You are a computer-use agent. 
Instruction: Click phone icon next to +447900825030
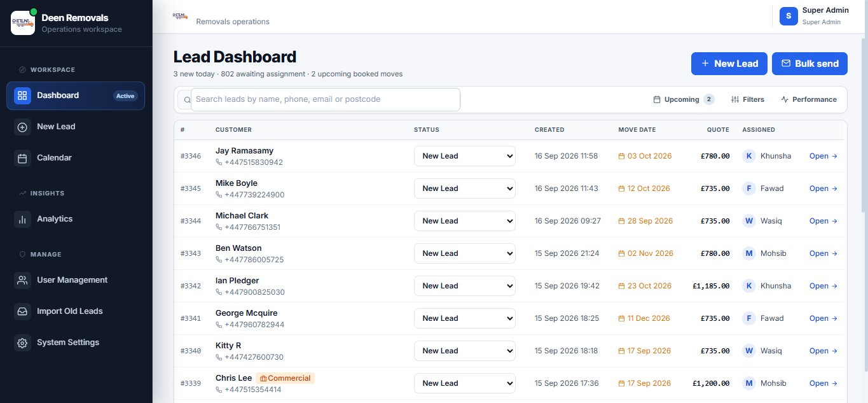coord(219,292)
